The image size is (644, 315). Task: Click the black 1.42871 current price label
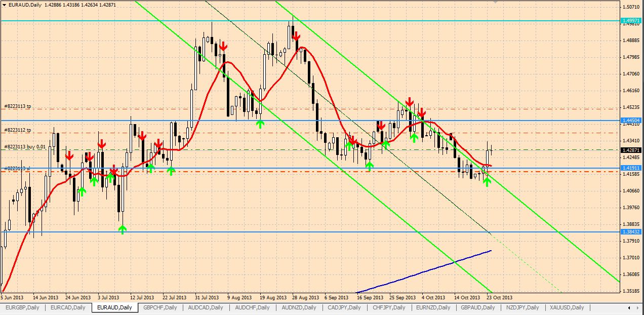tap(631, 150)
